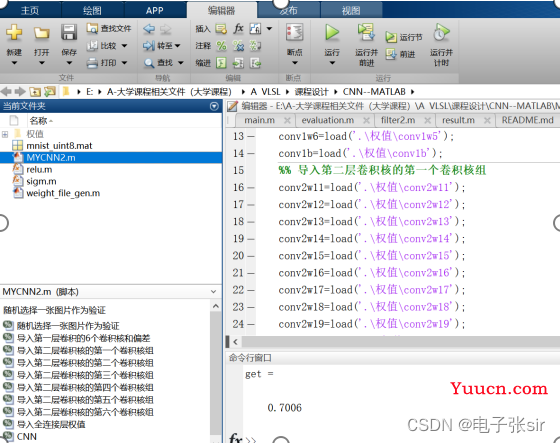Click the Print (打印) icon
Screen dimensions: 560x443
tap(92, 63)
